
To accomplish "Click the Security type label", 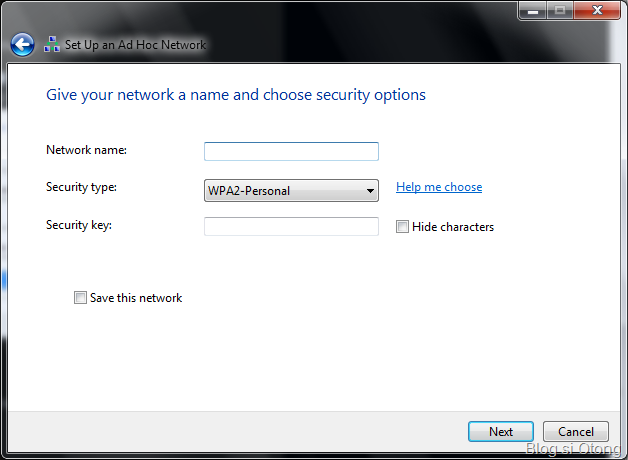I will pos(81,187).
